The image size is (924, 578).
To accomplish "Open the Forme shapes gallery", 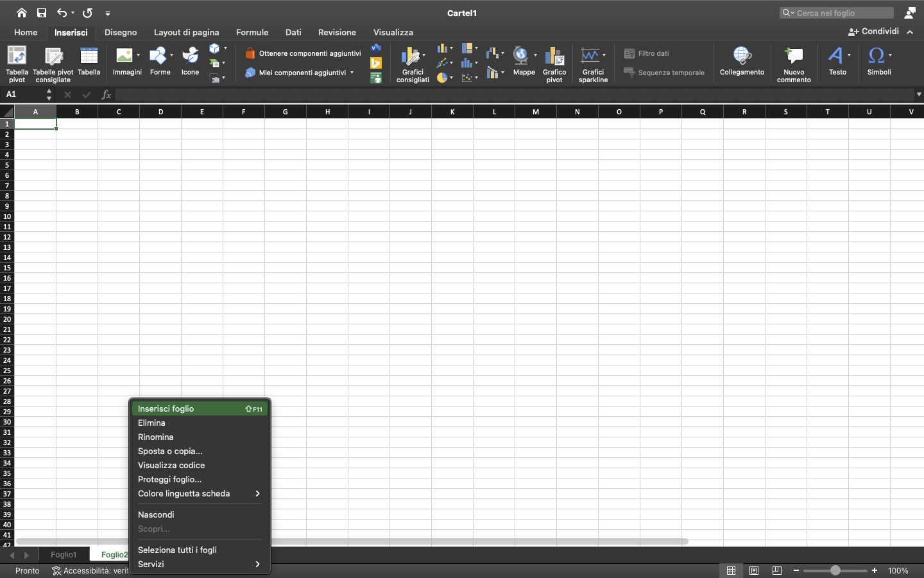I will tap(158, 61).
